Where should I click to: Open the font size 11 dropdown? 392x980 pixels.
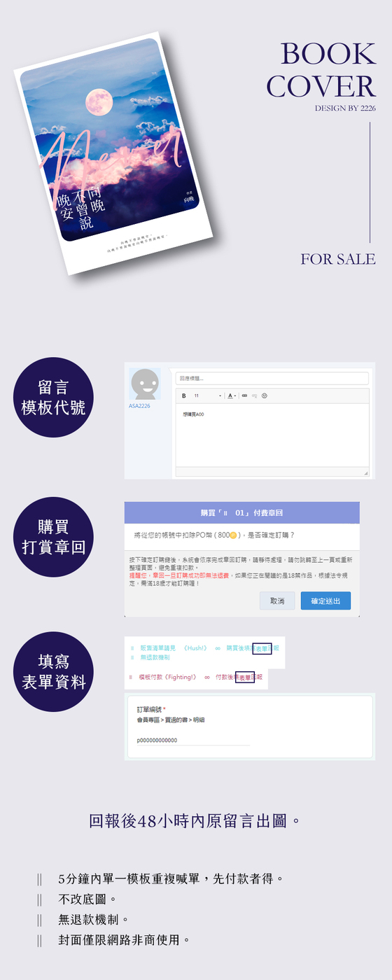coord(208,395)
